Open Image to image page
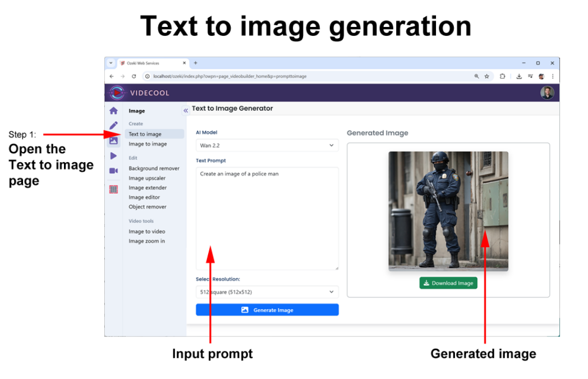The width and height of the screenshot is (588, 379). [148, 144]
